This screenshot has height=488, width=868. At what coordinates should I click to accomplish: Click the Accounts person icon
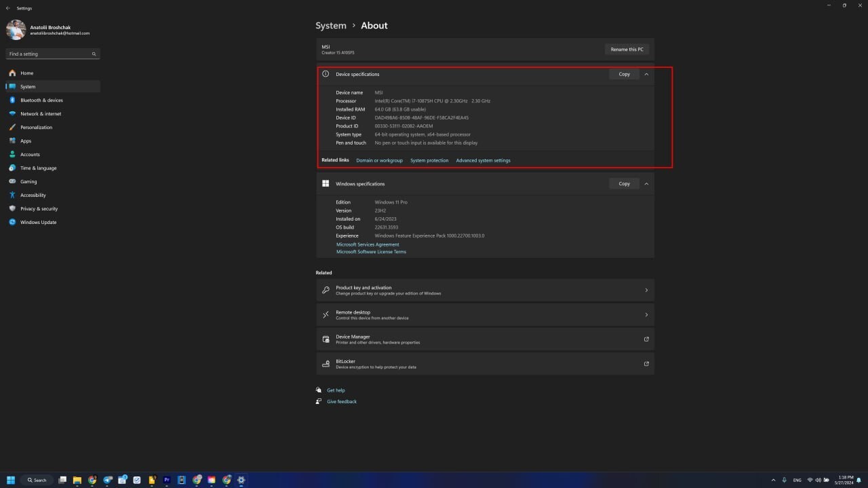coord(12,154)
